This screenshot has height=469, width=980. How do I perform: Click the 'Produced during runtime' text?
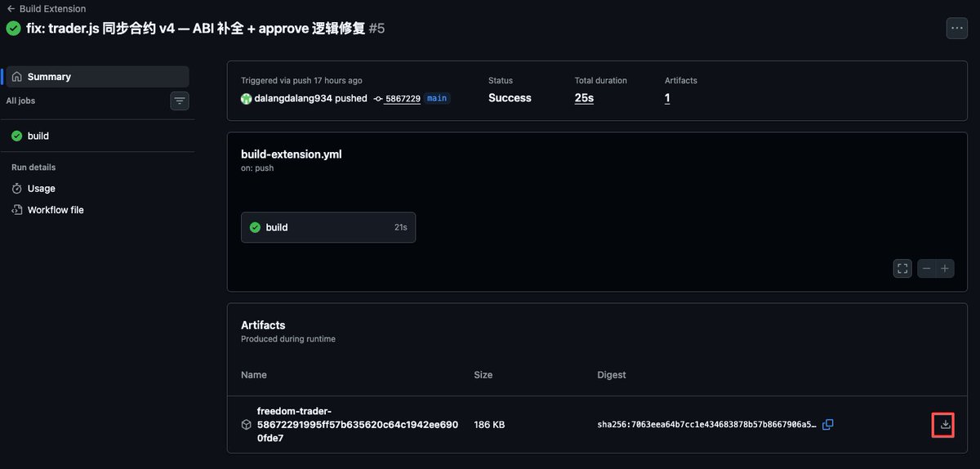tap(288, 339)
